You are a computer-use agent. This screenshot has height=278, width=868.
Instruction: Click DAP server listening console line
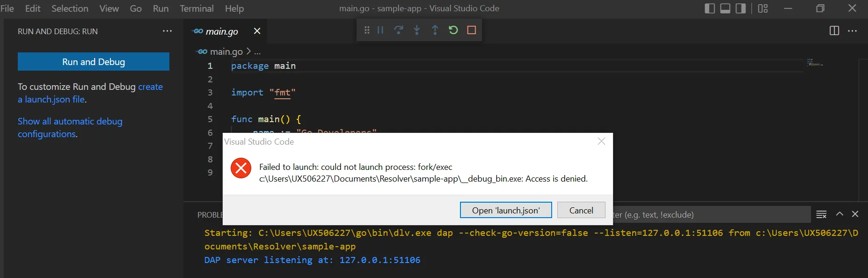pyautogui.click(x=312, y=260)
